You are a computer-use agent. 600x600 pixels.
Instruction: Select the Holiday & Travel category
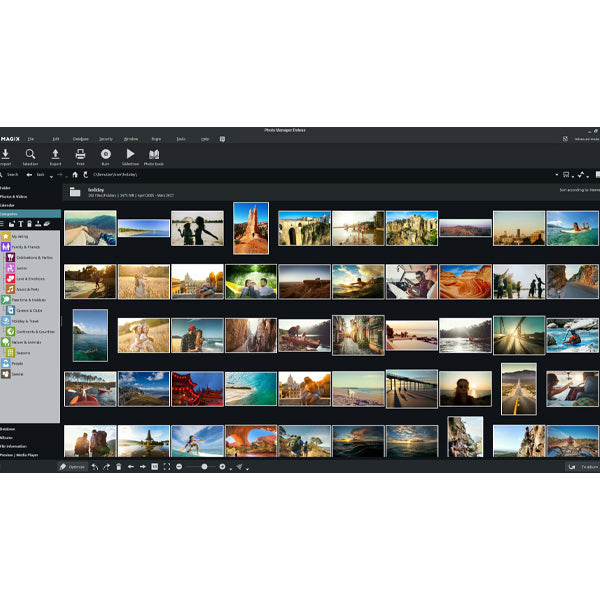pyautogui.click(x=20, y=321)
